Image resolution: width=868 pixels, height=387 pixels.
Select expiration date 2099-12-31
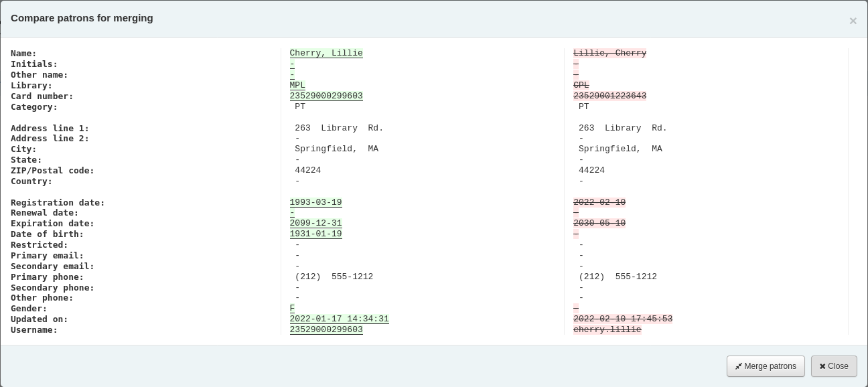pos(315,223)
